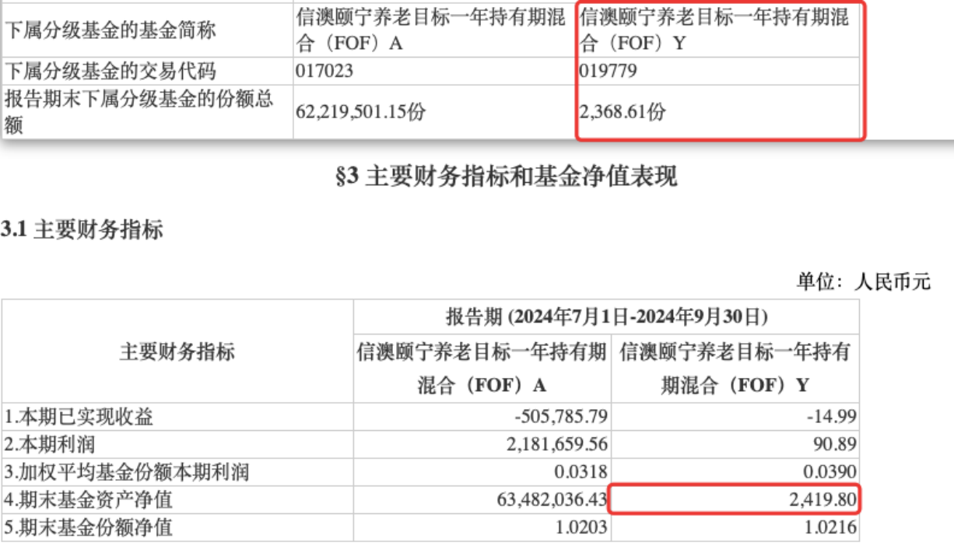Screen dimensions: 954x560
Task: Click the 3.1 主要财务指标 subsection heading
Action: point(82,229)
